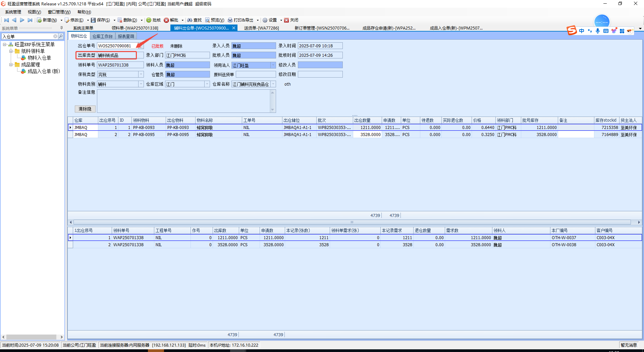
Task: Click the 修改(E) edit button
Action: tap(74, 20)
